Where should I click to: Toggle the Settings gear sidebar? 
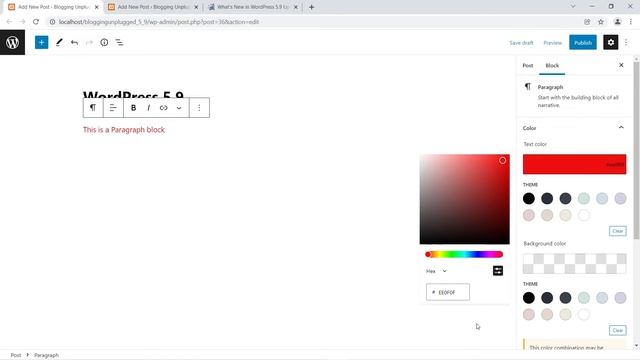click(x=611, y=42)
